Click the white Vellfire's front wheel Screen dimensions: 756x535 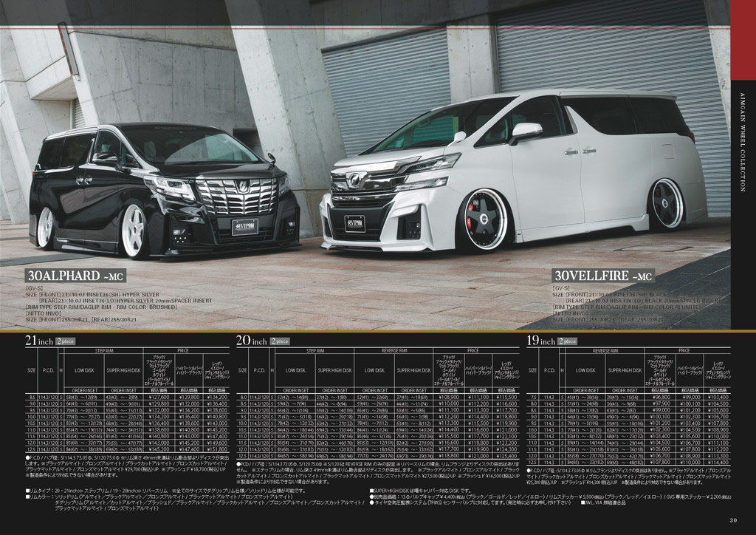click(x=485, y=219)
